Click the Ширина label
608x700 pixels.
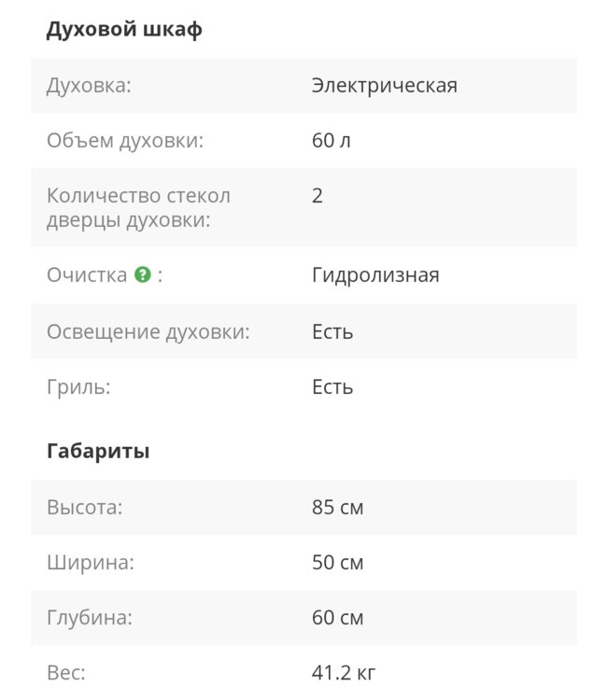coord(90,563)
